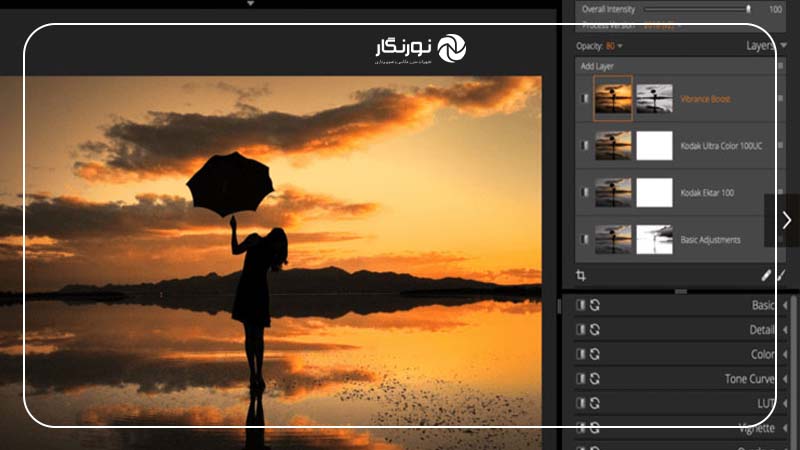This screenshot has height=450, width=800.
Task: Click the Layers section heading
Action: pyautogui.click(x=760, y=45)
